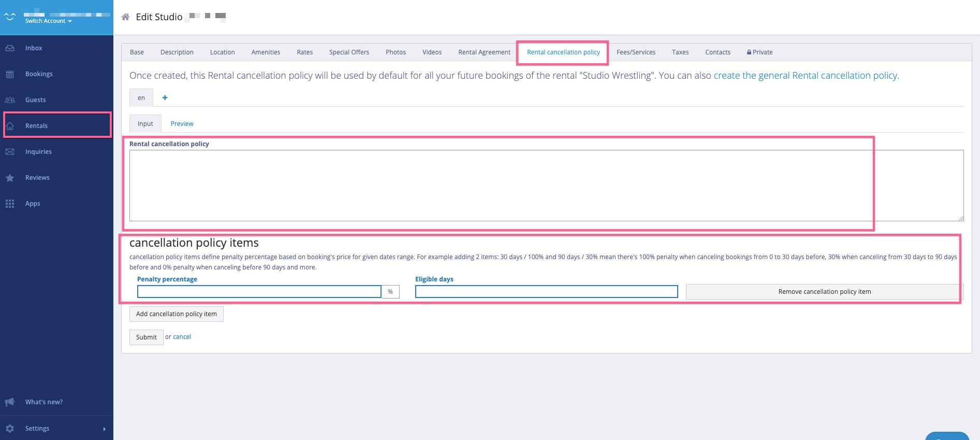
Task: Select the Preview tab
Action: pos(182,124)
